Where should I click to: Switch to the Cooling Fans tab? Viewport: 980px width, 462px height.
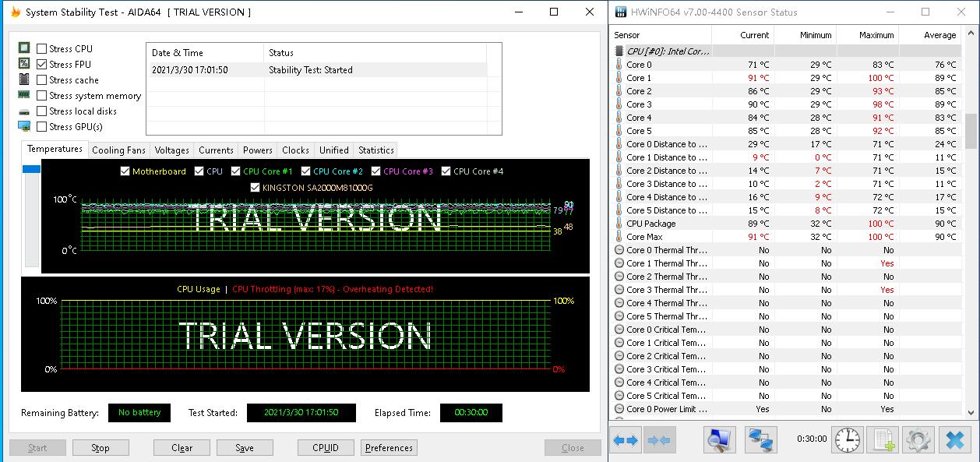(x=118, y=150)
